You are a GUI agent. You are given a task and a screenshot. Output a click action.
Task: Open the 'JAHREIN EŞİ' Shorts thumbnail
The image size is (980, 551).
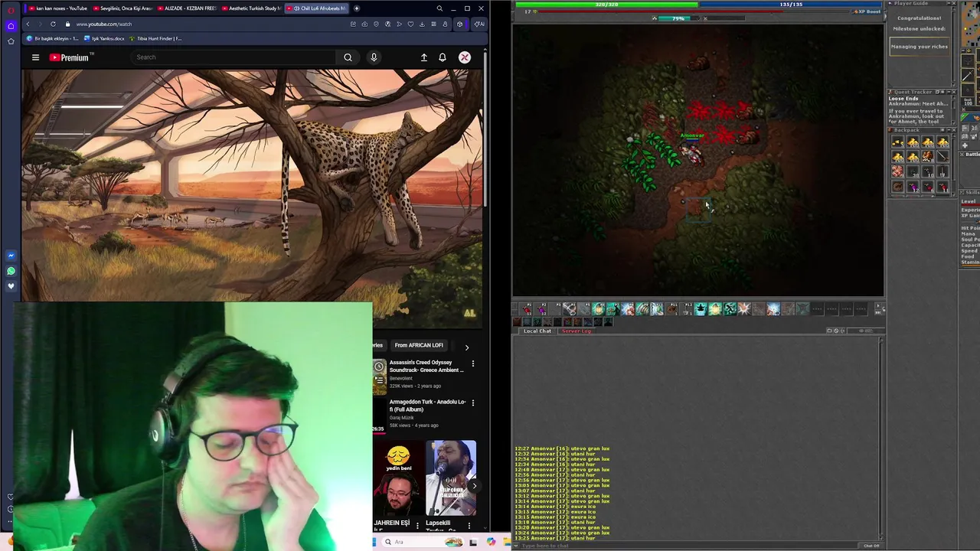coord(397,478)
